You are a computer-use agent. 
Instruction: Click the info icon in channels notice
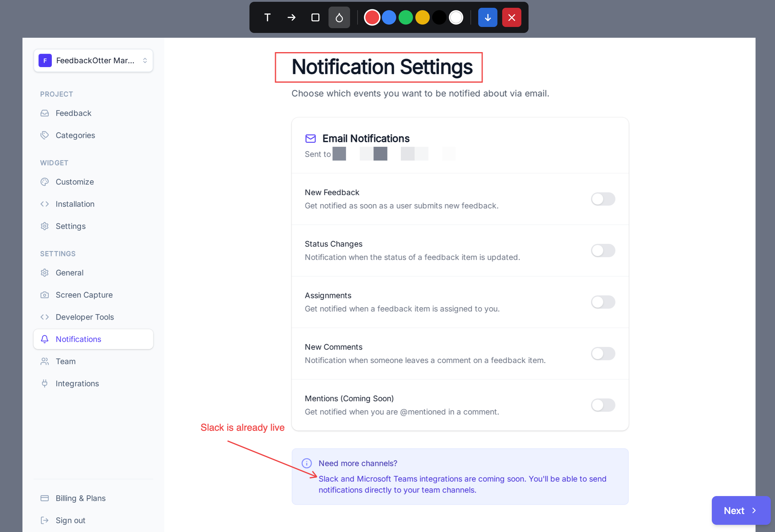(306, 463)
